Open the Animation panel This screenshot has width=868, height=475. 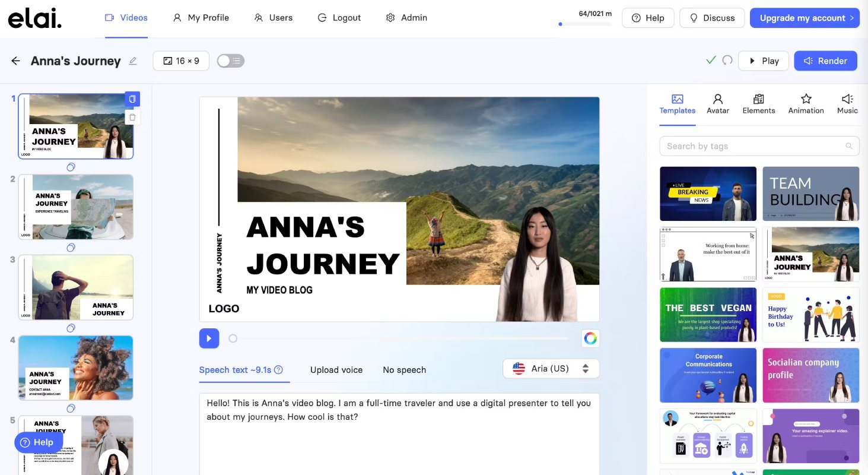coord(806,104)
